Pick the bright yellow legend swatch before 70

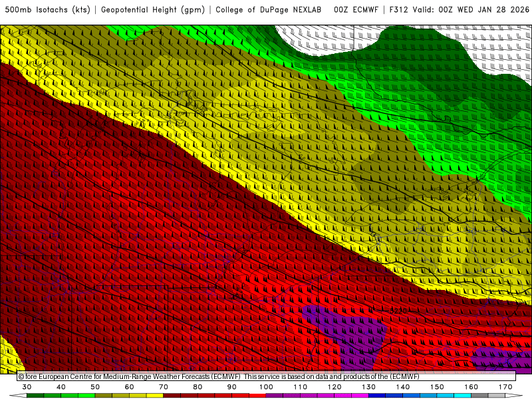pyautogui.click(x=155, y=396)
